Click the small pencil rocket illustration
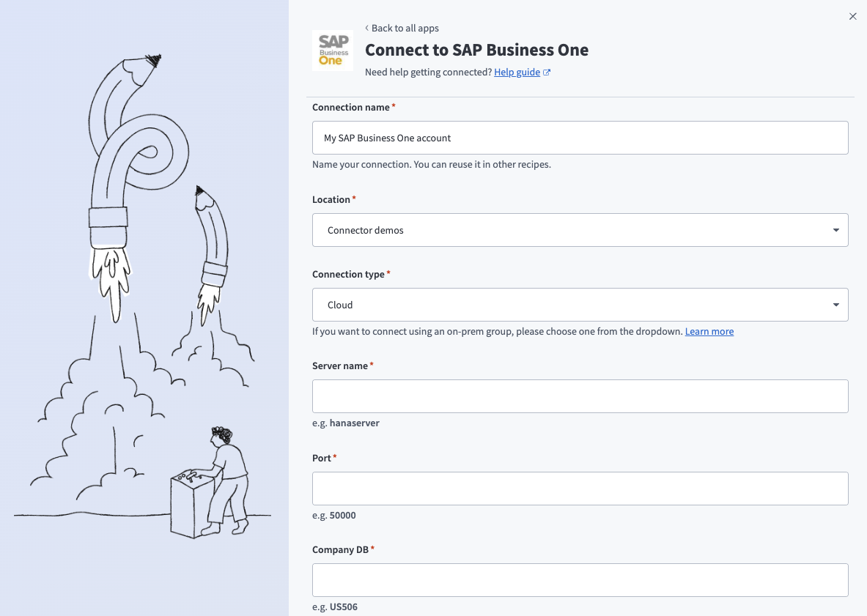867x616 pixels. (x=212, y=249)
